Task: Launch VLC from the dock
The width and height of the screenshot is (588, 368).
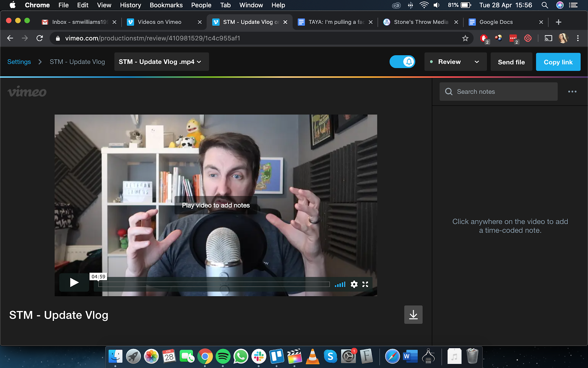Action: [312, 356]
